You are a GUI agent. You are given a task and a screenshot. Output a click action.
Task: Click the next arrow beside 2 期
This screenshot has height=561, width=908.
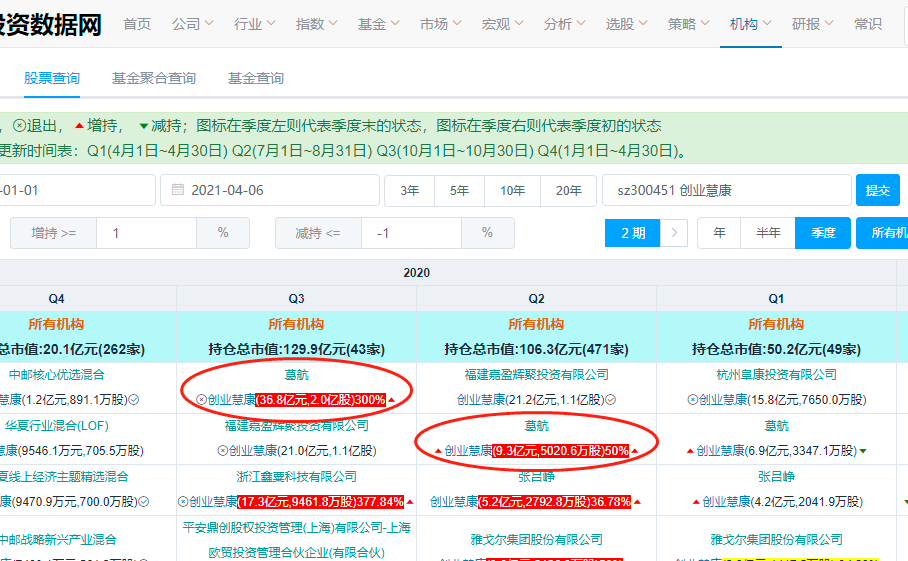675,233
